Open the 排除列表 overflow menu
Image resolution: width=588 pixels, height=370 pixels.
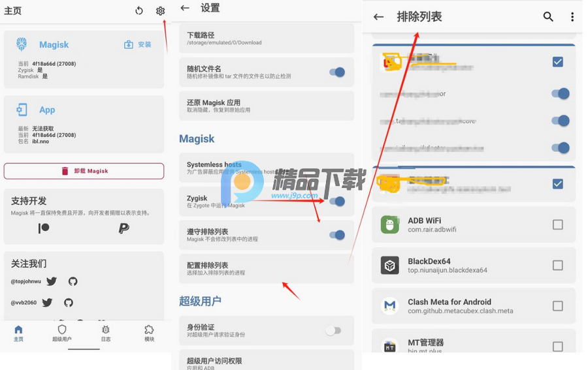(x=572, y=17)
